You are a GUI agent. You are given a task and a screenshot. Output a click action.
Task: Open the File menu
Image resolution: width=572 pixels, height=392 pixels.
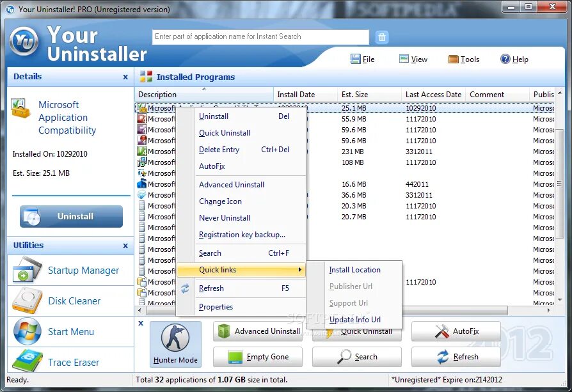[362, 59]
